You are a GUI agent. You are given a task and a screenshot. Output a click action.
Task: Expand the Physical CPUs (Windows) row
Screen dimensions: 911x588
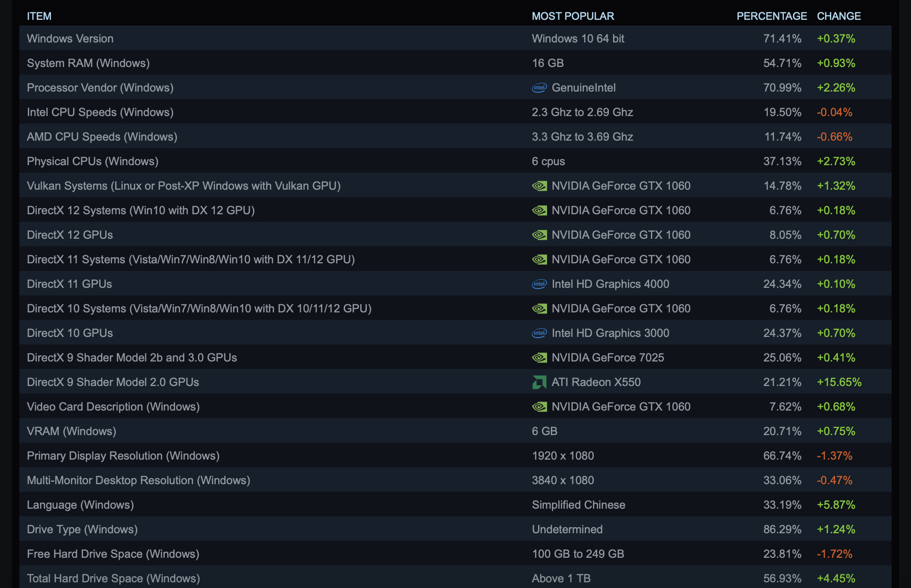click(x=93, y=161)
